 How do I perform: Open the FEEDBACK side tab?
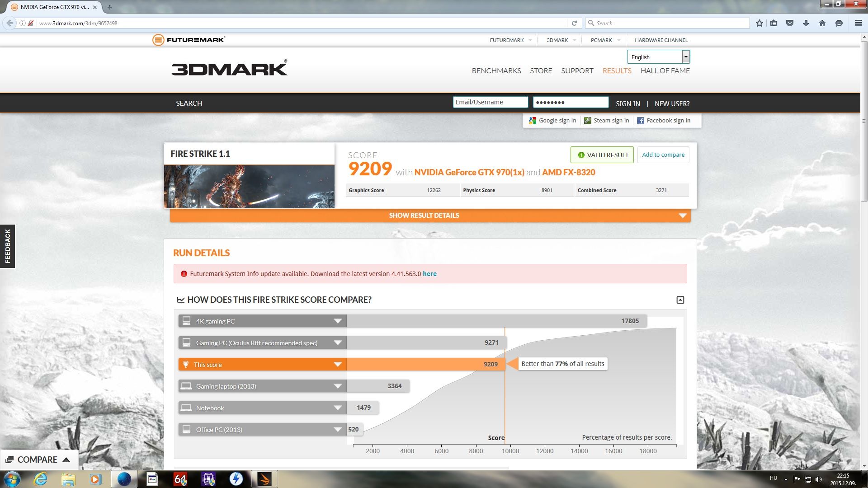coord(8,246)
